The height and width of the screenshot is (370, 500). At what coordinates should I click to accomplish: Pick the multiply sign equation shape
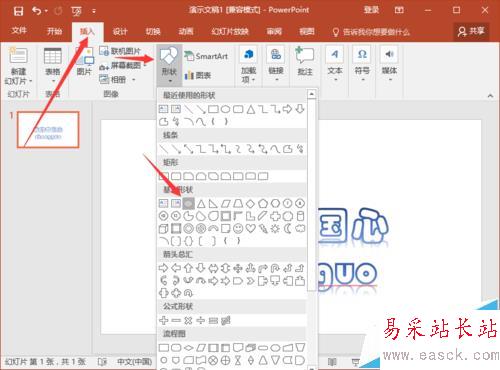pos(188,320)
